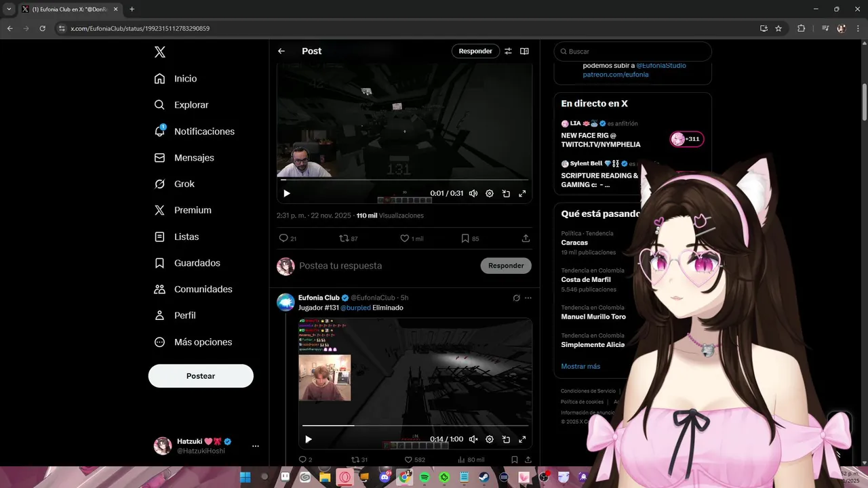Click the Postear button
This screenshot has height=488, width=868.
[x=201, y=375]
